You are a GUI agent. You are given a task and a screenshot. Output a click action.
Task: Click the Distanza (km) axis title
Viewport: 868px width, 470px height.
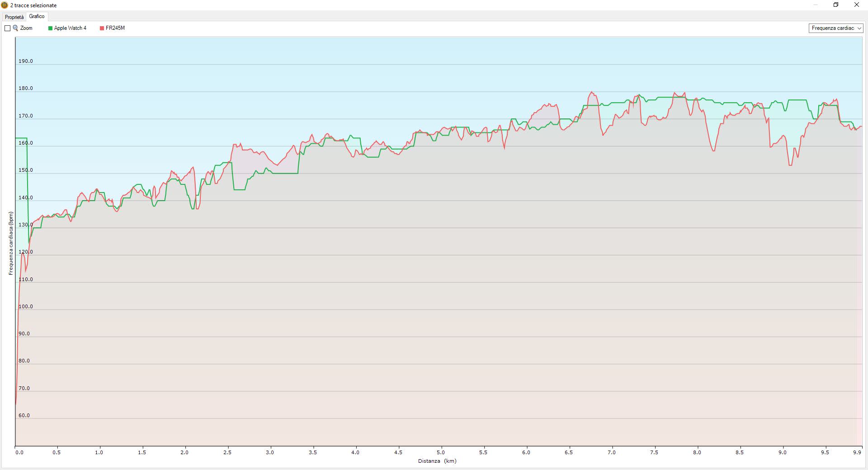(437, 461)
